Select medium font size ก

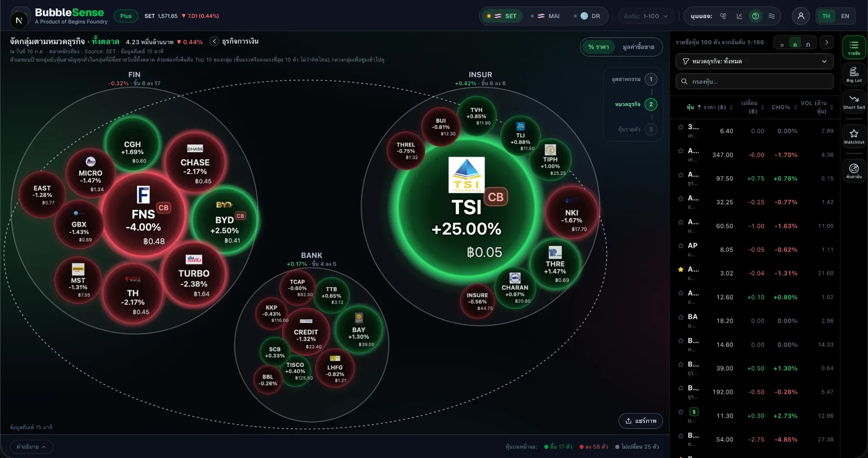(795, 44)
